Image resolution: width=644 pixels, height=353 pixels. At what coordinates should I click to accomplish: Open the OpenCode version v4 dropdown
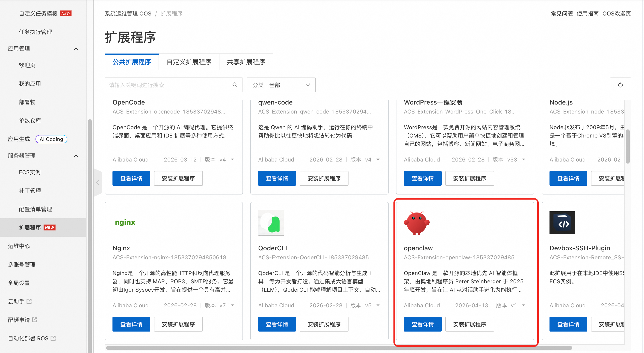[x=232, y=159]
